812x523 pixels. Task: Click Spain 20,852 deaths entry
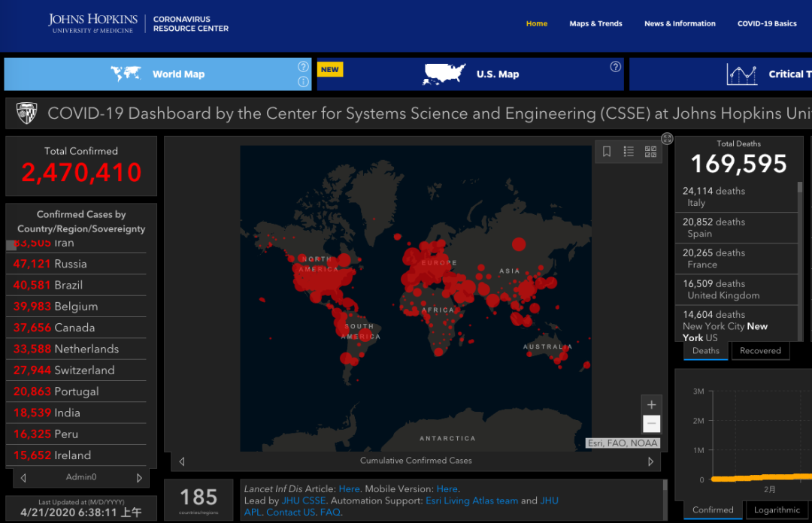tap(736, 228)
